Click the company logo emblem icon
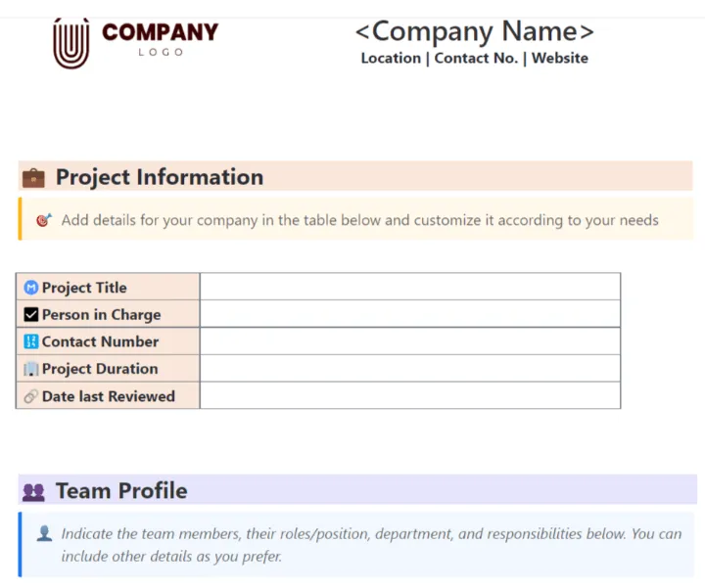This screenshot has height=588, width=705. tap(71, 44)
